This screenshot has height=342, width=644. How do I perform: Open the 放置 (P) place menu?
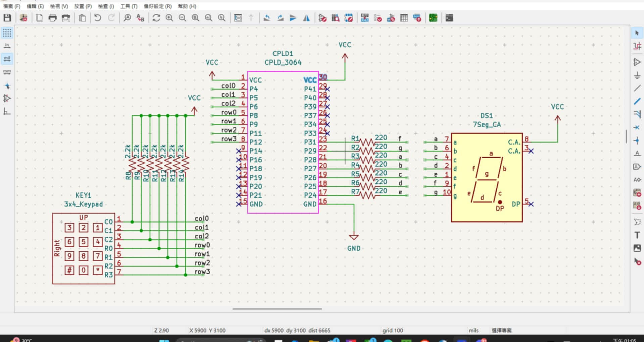tap(83, 6)
